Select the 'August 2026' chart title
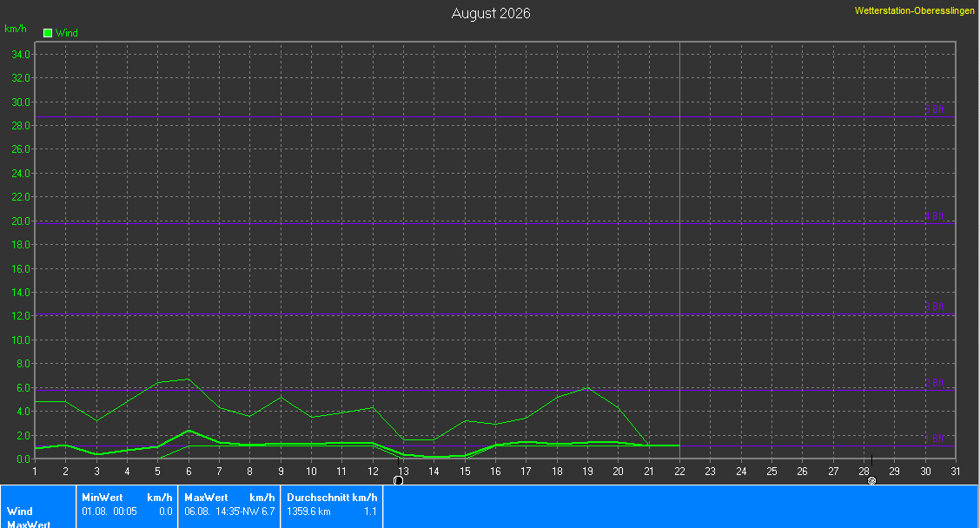This screenshot has height=528, width=980. 491,13
